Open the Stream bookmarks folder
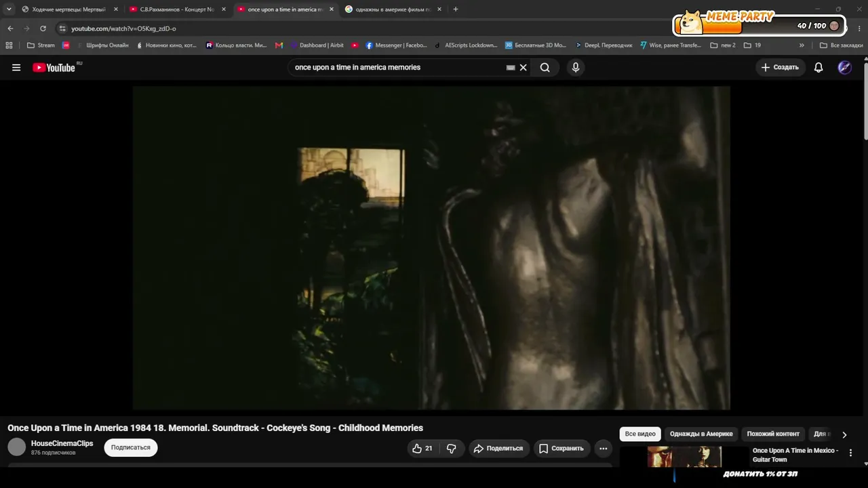Screen dimensions: 868x488 (x=41, y=45)
